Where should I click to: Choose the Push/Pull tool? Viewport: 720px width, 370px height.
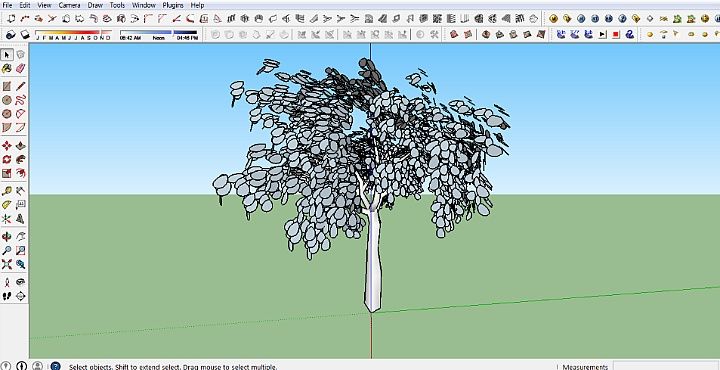(20, 146)
